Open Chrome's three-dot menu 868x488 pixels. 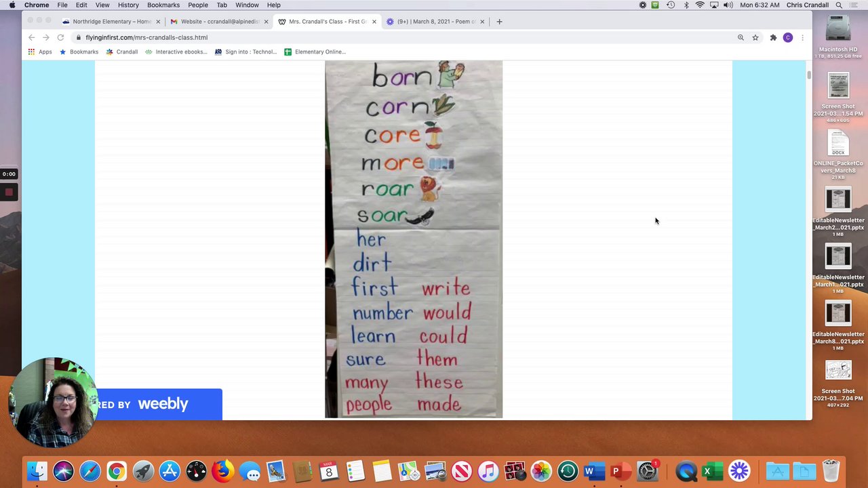tap(802, 37)
